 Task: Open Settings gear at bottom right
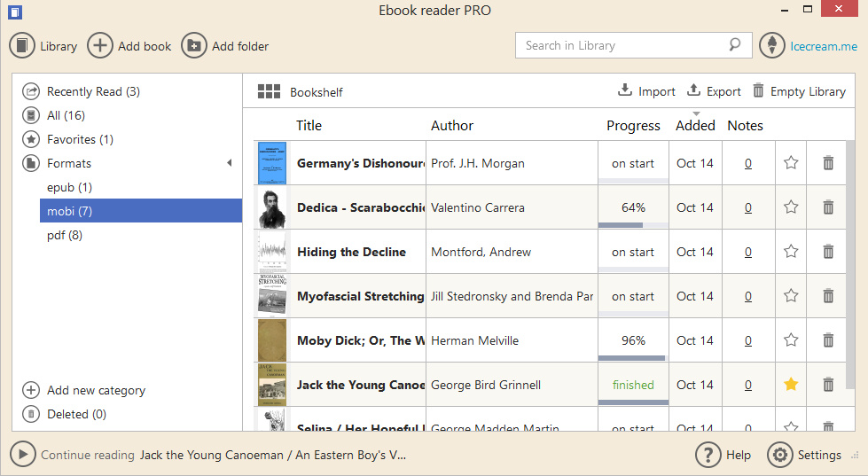click(x=779, y=455)
